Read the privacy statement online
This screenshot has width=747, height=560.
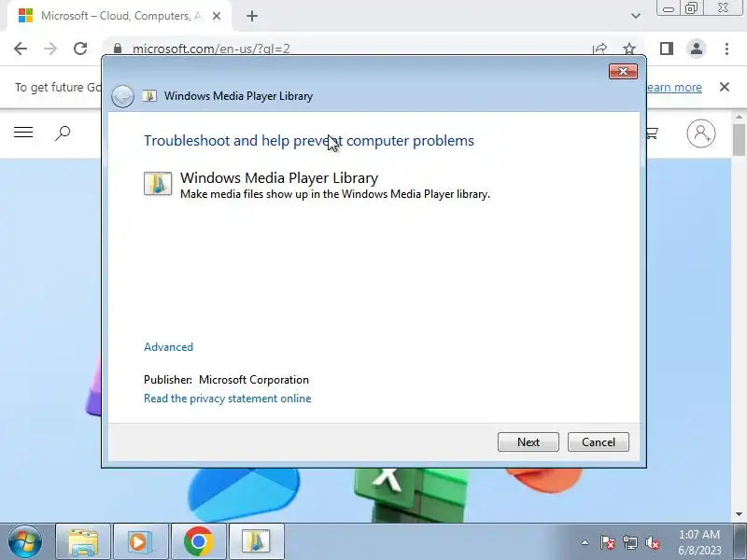coord(227,399)
